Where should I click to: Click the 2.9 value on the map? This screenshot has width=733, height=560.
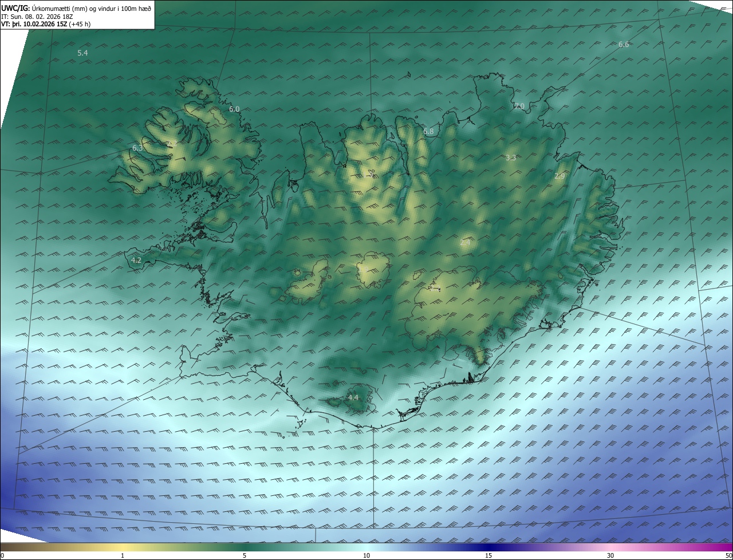(x=559, y=176)
